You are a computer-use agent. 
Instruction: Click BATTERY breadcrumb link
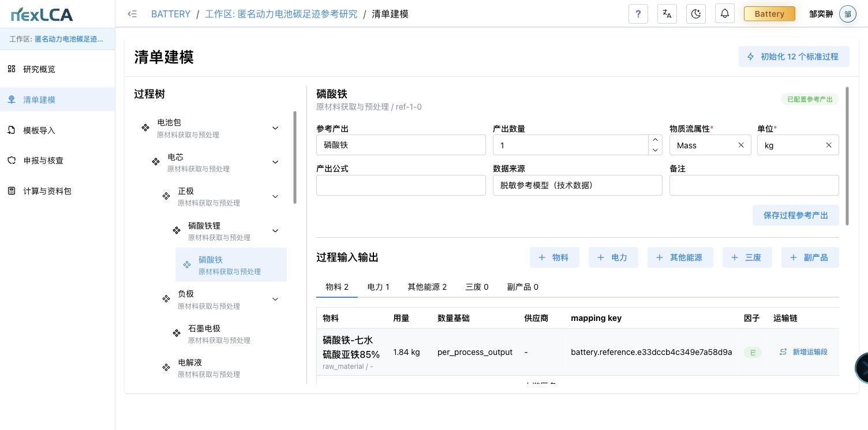[171, 14]
